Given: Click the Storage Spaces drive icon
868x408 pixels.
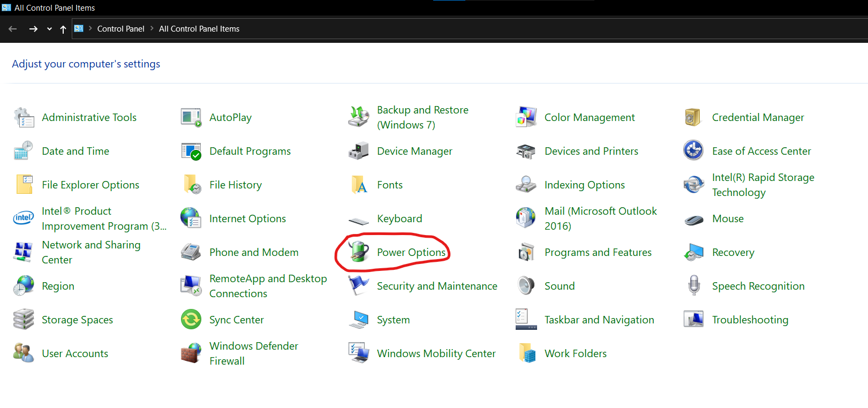Looking at the screenshot, I should click(x=24, y=320).
